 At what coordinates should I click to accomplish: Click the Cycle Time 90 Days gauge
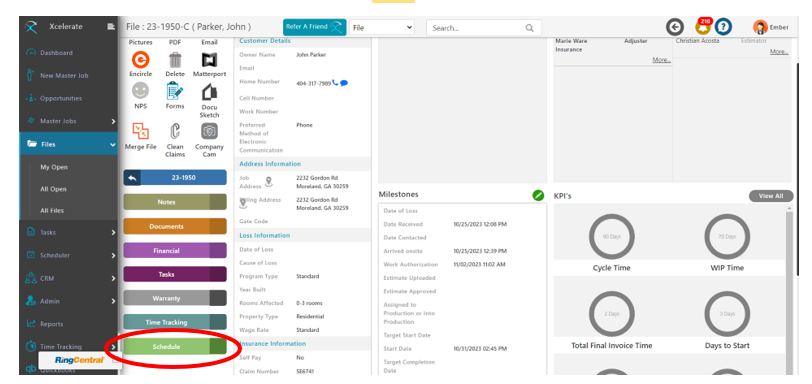612,237
